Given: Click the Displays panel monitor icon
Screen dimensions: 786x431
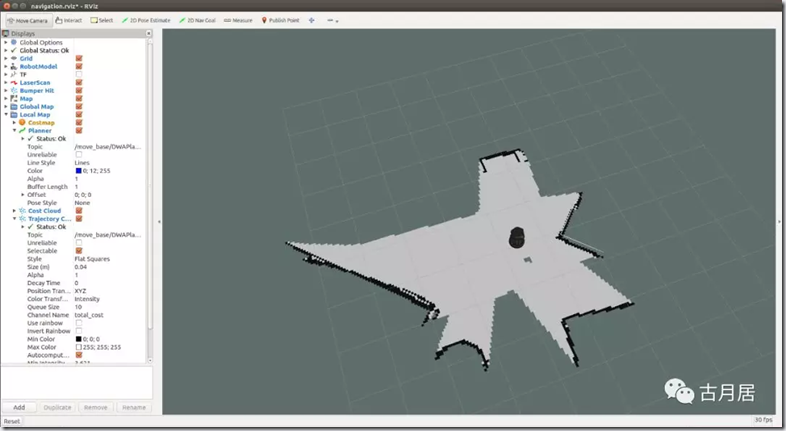Looking at the screenshot, I should tap(6, 34).
